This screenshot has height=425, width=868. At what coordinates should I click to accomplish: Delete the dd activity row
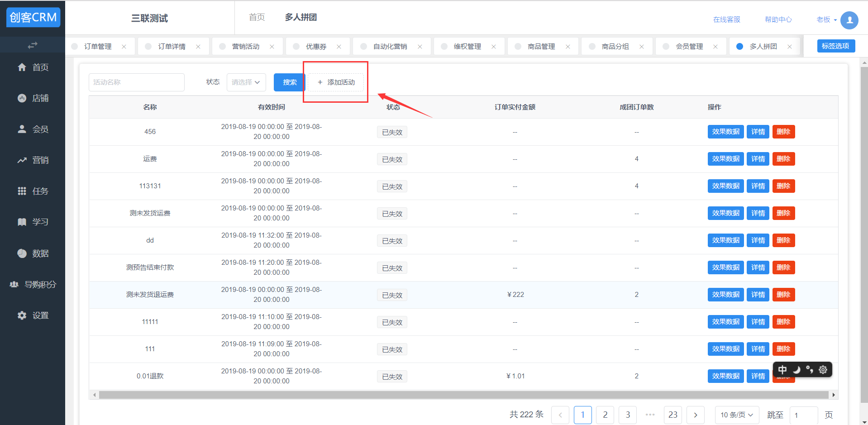(783, 240)
